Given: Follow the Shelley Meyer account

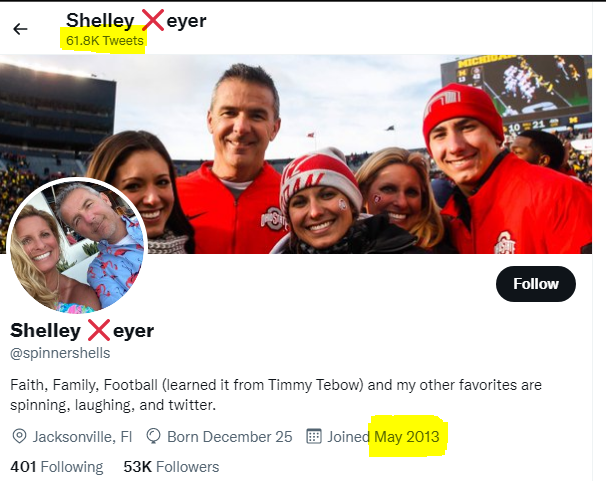Looking at the screenshot, I should click(x=535, y=284).
